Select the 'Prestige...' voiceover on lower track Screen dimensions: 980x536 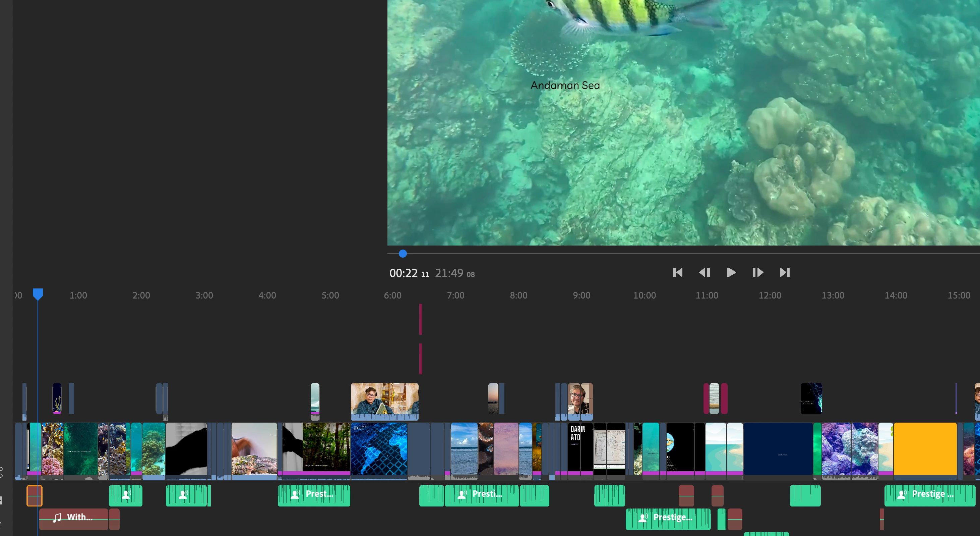pos(668,519)
